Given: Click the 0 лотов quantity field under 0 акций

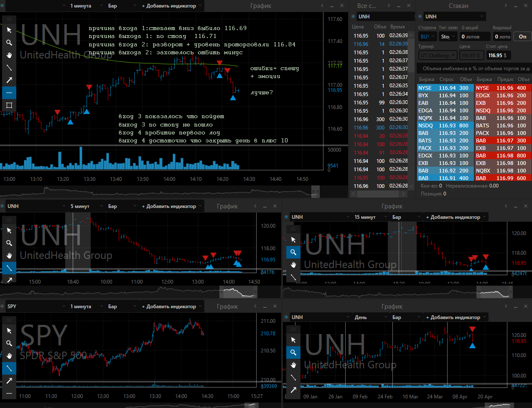Looking at the screenshot, I should (475, 37).
